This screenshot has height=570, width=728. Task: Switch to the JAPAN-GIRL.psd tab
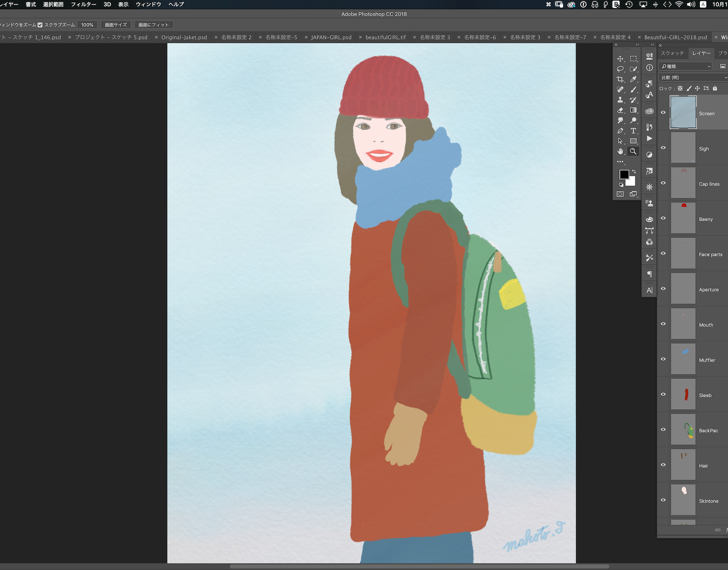coord(331,38)
